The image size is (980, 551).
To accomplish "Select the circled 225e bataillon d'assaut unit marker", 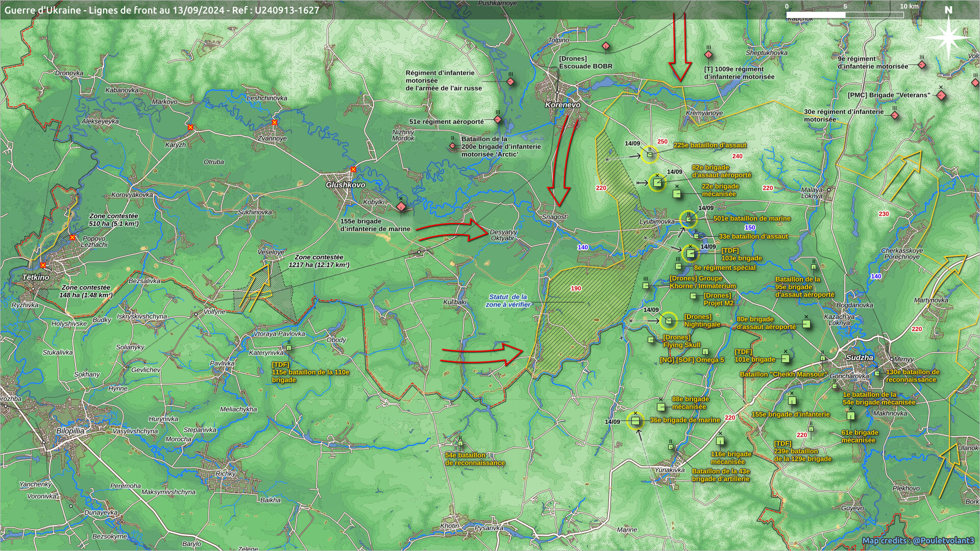I will click(649, 154).
